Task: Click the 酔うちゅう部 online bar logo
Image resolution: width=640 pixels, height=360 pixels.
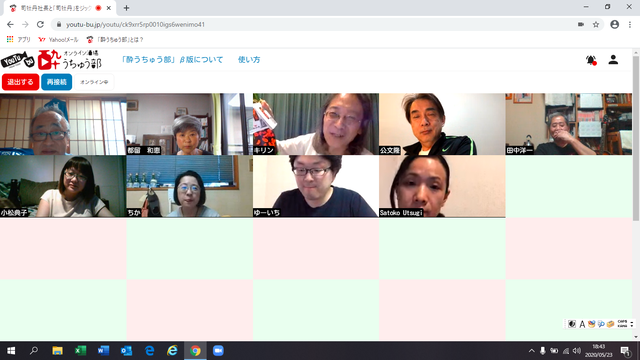Action: 70,60
